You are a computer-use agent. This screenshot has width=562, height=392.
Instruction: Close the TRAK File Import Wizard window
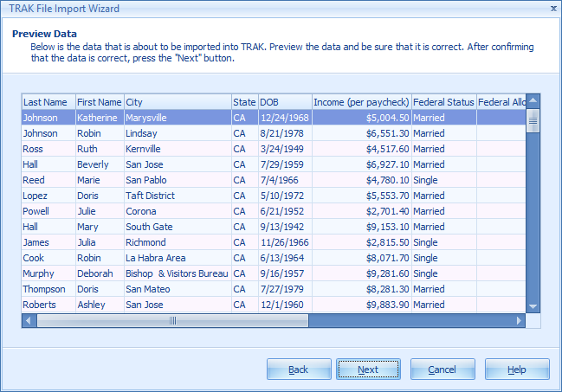coord(552,9)
